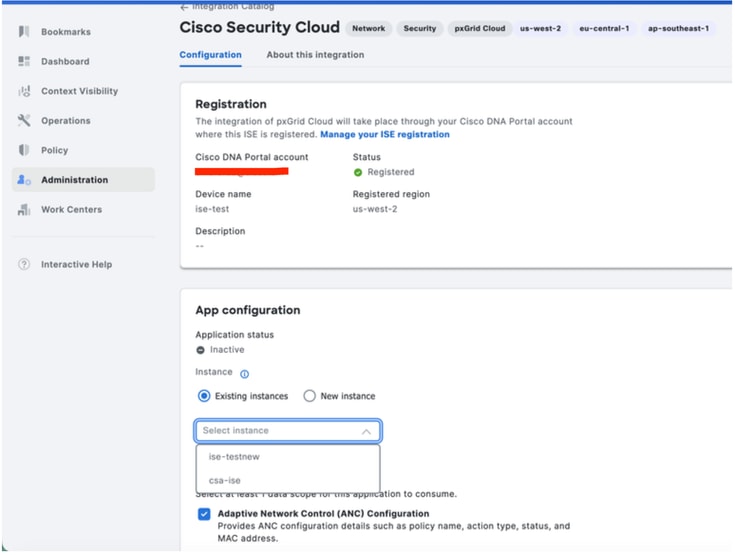Click the back arrow to Integration Catalog
This screenshot has height=555, width=735.
click(184, 7)
